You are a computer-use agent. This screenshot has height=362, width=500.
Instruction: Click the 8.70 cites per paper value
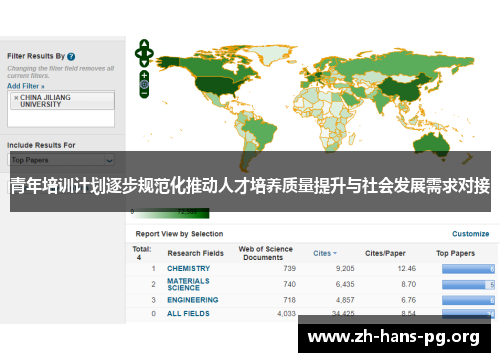click(408, 284)
